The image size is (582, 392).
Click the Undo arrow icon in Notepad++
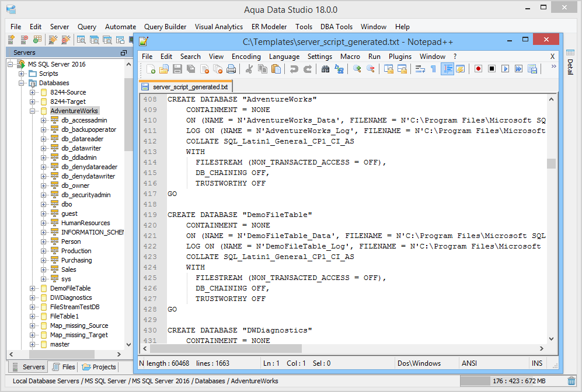294,69
